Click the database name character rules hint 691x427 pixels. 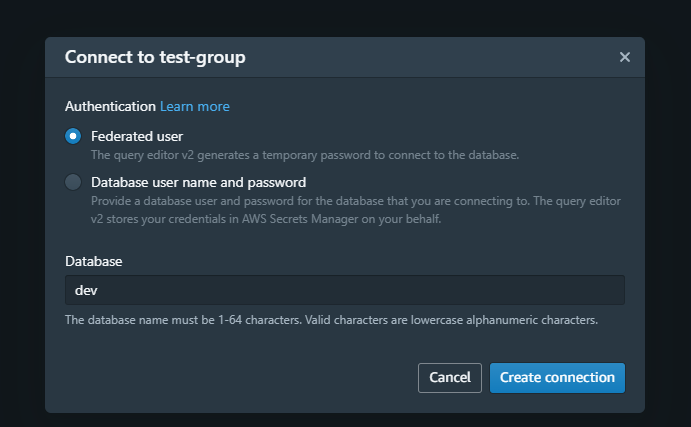click(x=331, y=320)
